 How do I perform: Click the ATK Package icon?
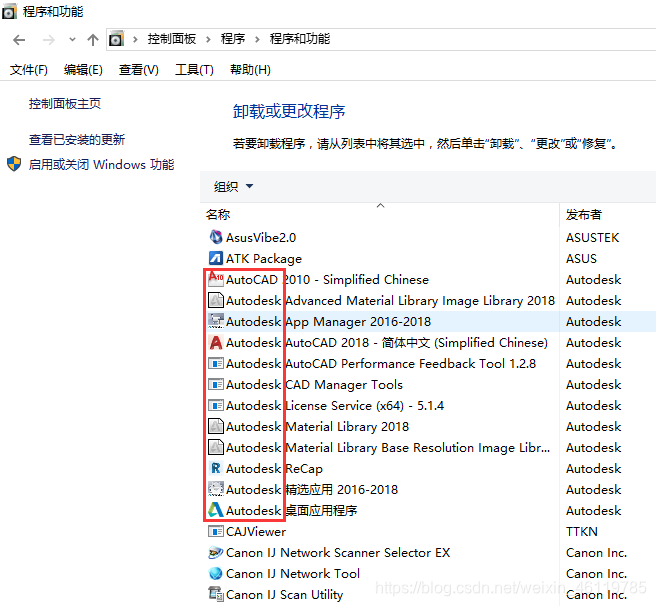(215, 258)
